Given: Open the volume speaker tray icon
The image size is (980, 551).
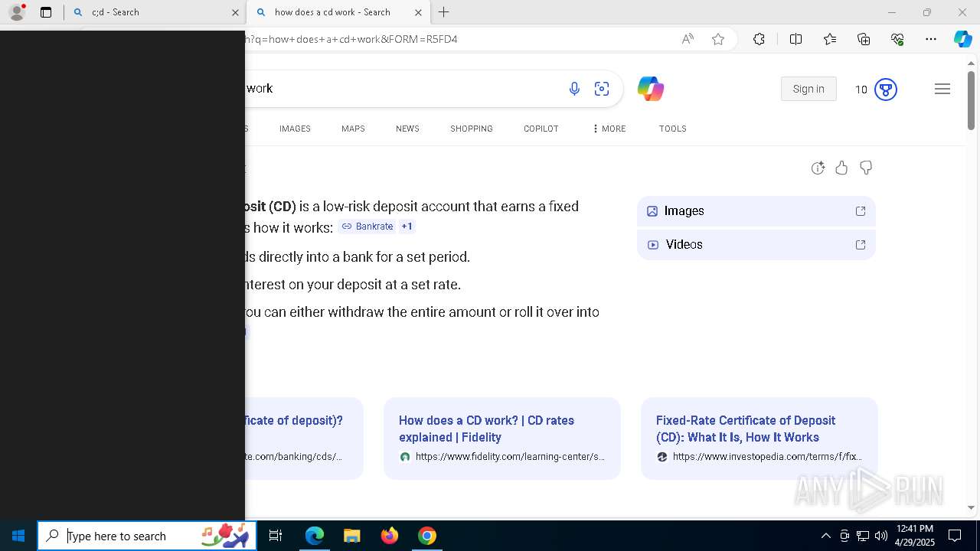Looking at the screenshot, I should click(x=881, y=536).
